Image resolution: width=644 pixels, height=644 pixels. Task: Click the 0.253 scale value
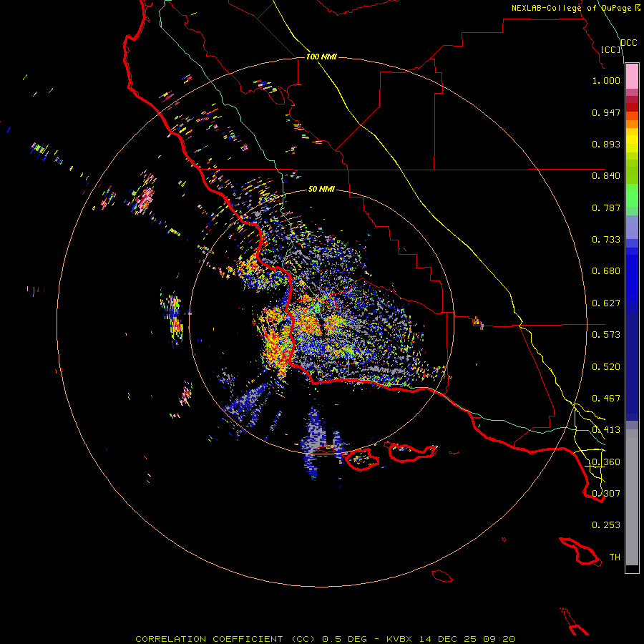point(606,525)
